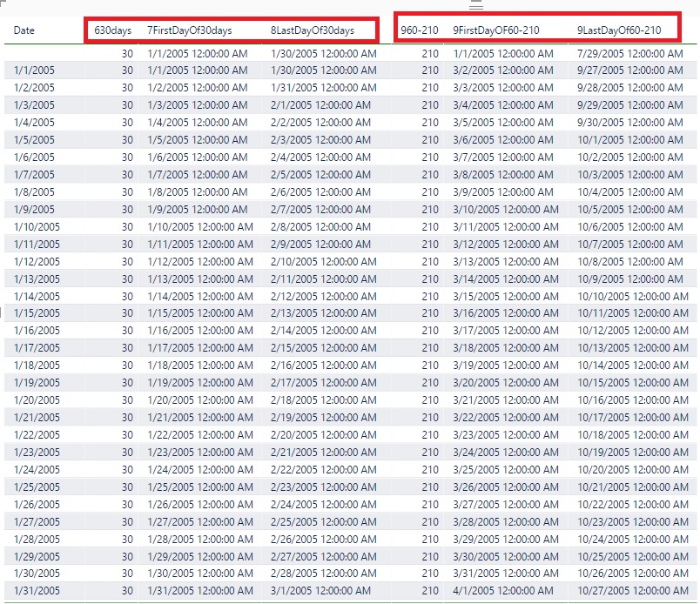Click the 3/24/2005 12:00:00 AM cell
Viewport: 700px width, 604px height.
coord(506,453)
